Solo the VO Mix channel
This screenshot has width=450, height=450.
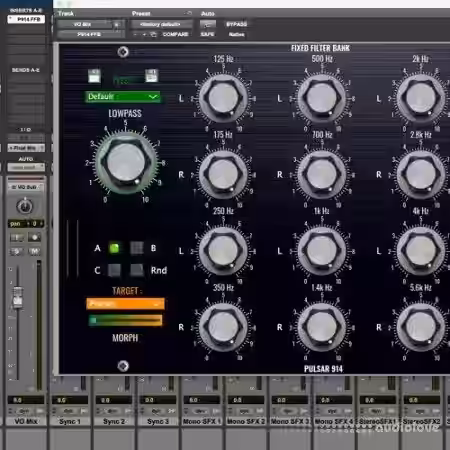tap(16, 251)
